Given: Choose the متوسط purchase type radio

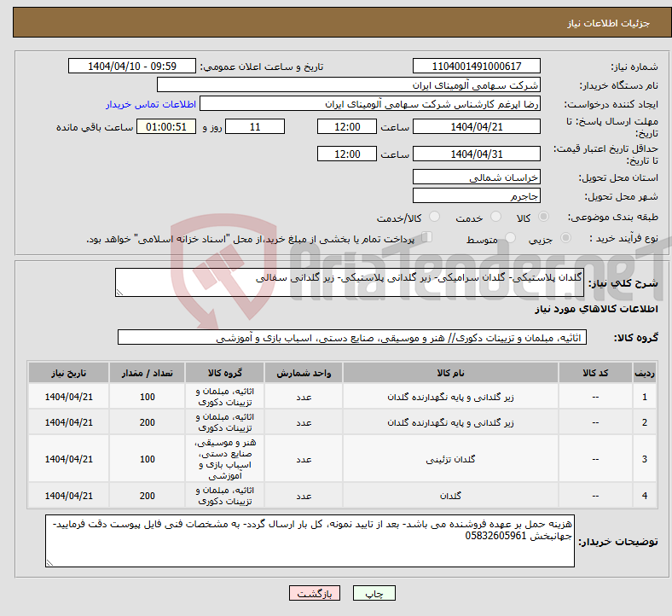Looking at the screenshot, I should [510, 237].
